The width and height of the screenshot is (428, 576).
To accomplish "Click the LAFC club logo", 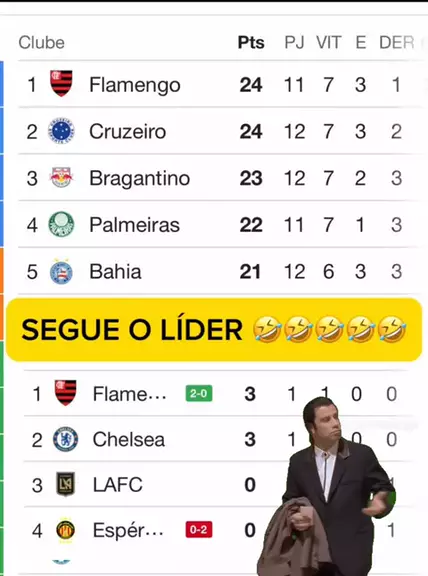I will click(65, 484).
